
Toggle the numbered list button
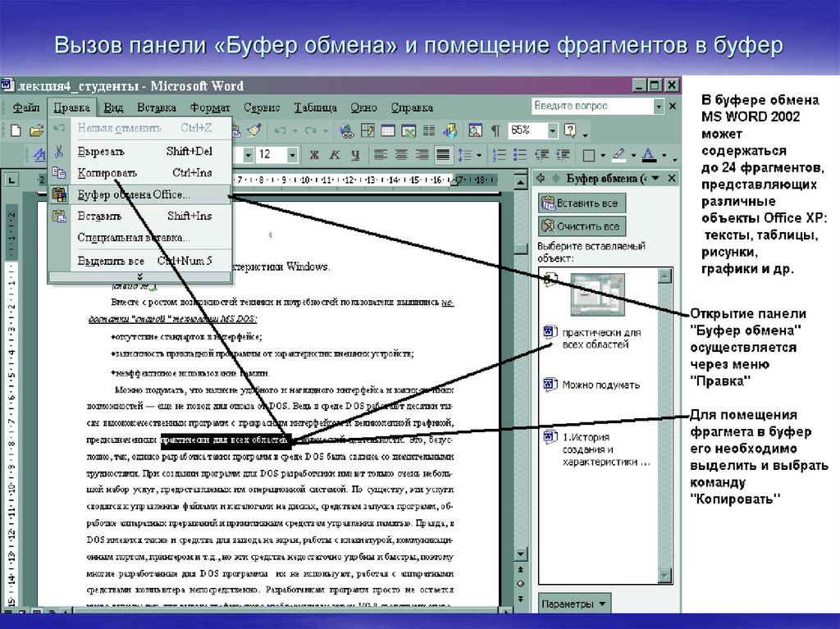coord(500,155)
